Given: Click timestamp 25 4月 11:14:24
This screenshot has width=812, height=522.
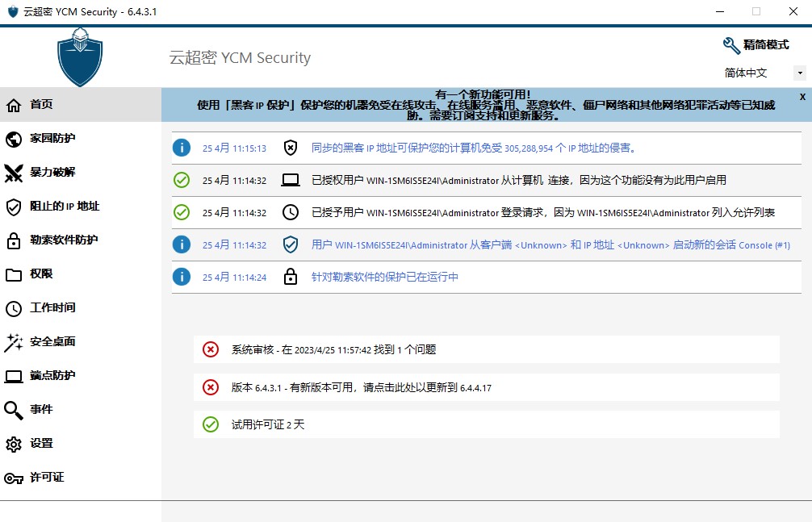Looking at the screenshot, I should click(234, 278).
